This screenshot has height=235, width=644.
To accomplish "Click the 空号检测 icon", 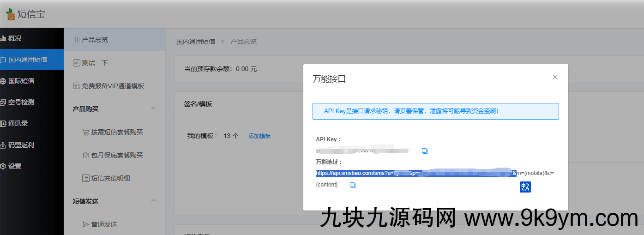I will pyautogui.click(x=3, y=102).
